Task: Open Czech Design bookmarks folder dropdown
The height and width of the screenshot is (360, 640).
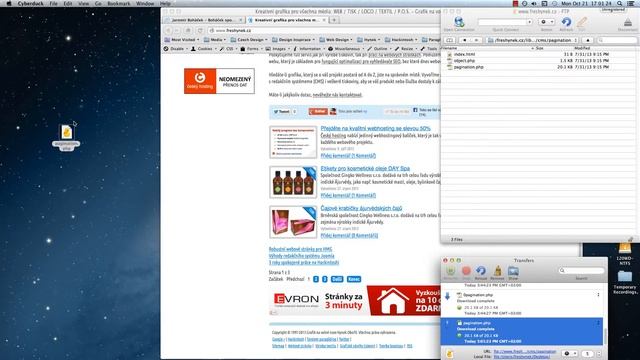Action: coord(249,40)
